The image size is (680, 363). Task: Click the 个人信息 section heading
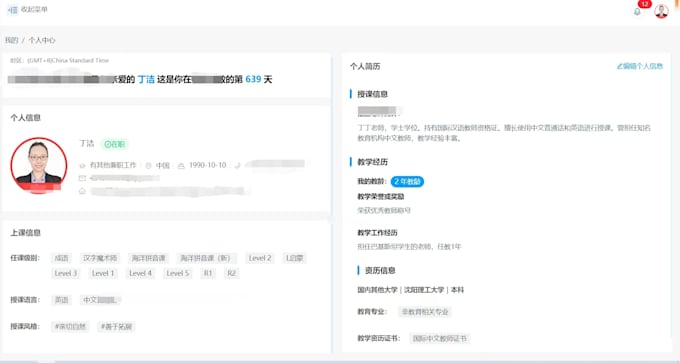[26, 118]
